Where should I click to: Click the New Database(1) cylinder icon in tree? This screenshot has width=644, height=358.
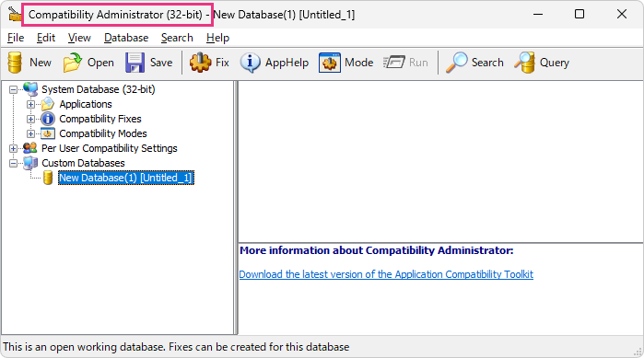(x=48, y=178)
